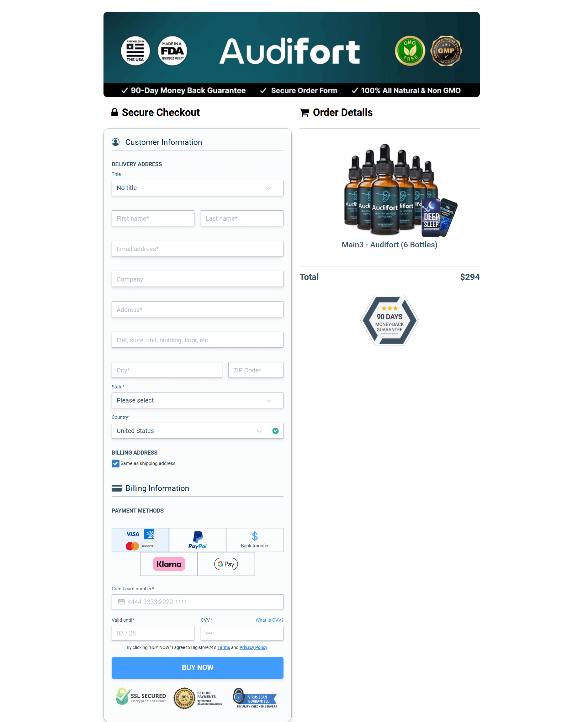588x722 pixels.
Task: Click the 90 Days money-back guarantee badge
Action: pyautogui.click(x=389, y=320)
